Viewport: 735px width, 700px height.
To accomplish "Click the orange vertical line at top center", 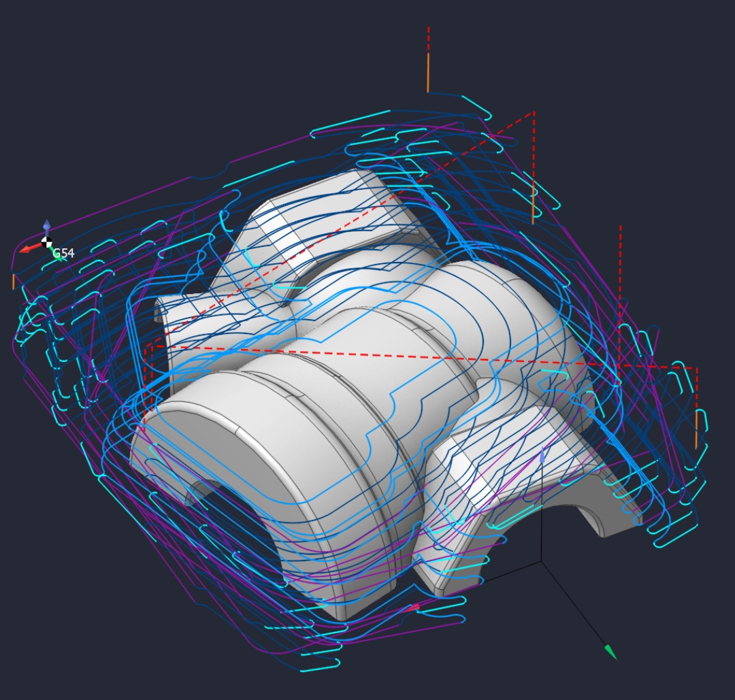I will click(x=428, y=73).
